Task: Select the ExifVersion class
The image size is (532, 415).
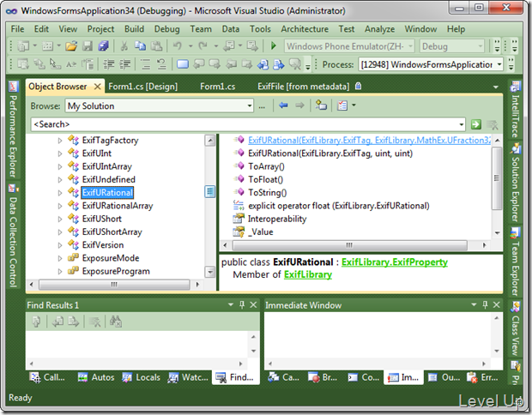Action: [x=103, y=245]
